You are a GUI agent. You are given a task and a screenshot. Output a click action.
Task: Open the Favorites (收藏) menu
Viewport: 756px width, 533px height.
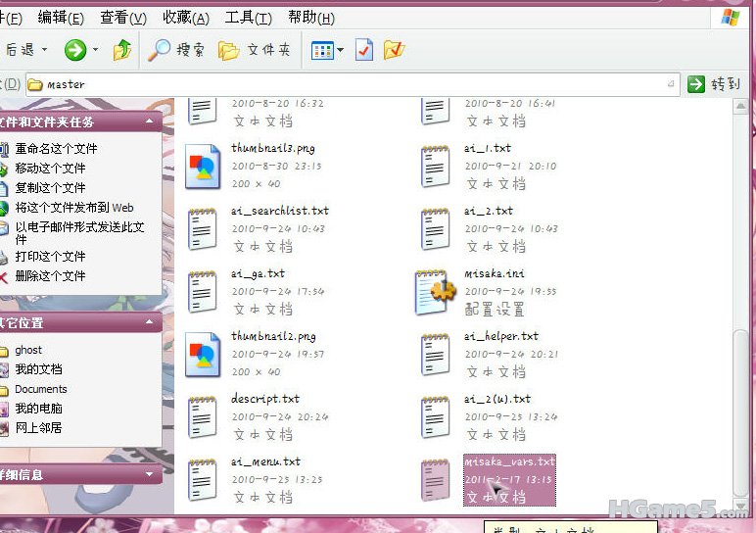pos(185,18)
